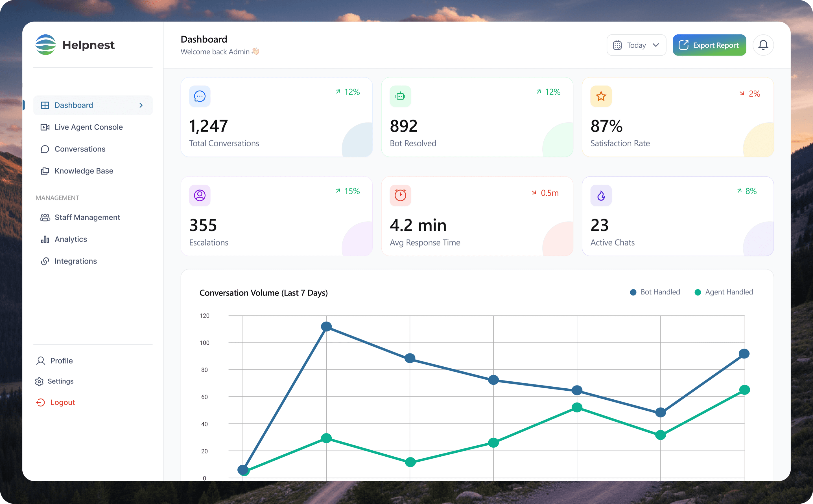Click the 15% Escalations trend indicator
813x504 pixels.
coord(348,191)
